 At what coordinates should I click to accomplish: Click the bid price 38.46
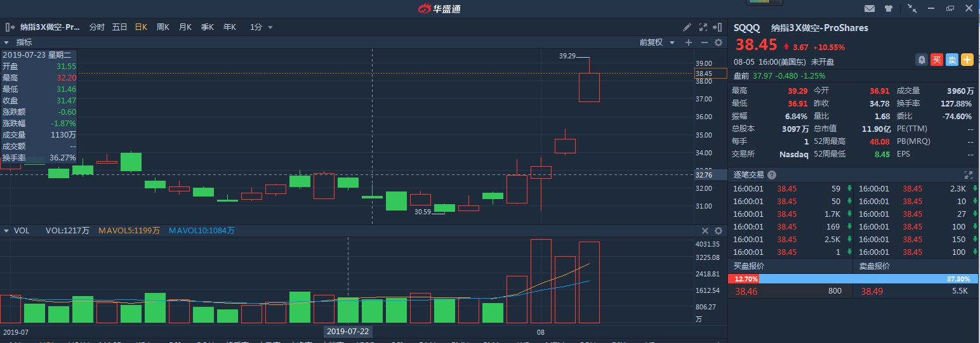coord(746,291)
